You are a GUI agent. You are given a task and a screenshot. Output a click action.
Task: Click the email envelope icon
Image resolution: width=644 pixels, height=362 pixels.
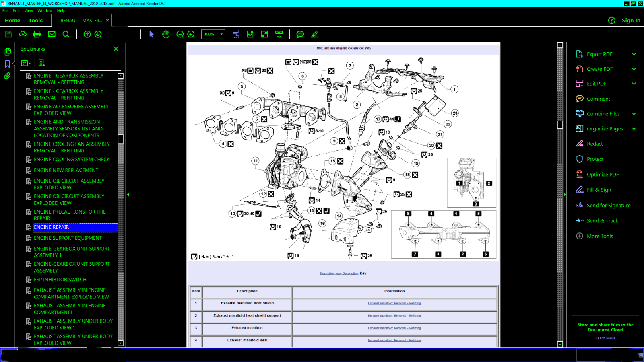52,34
